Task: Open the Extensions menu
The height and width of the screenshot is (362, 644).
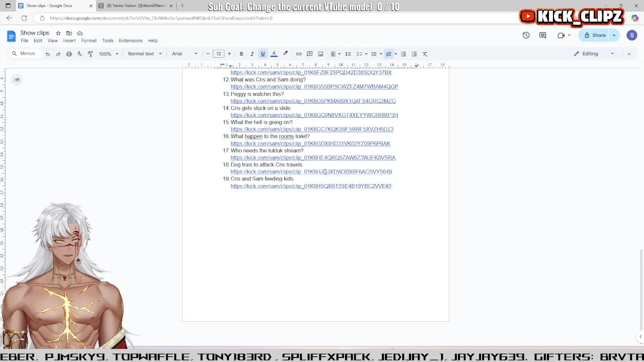Action: coord(130,41)
